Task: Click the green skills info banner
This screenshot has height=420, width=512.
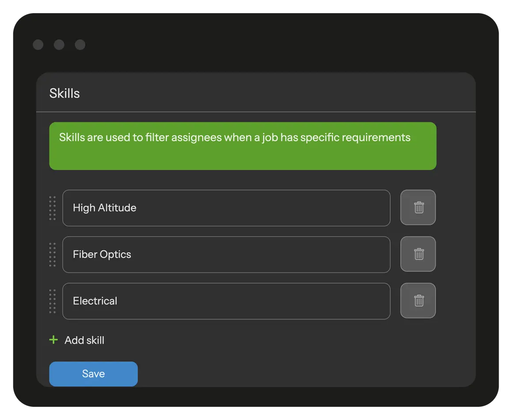Action: click(242, 146)
